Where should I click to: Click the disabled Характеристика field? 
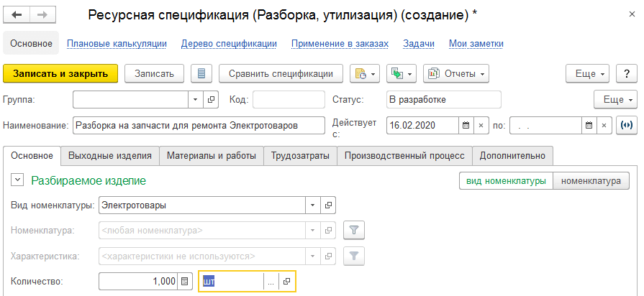tap(202, 256)
